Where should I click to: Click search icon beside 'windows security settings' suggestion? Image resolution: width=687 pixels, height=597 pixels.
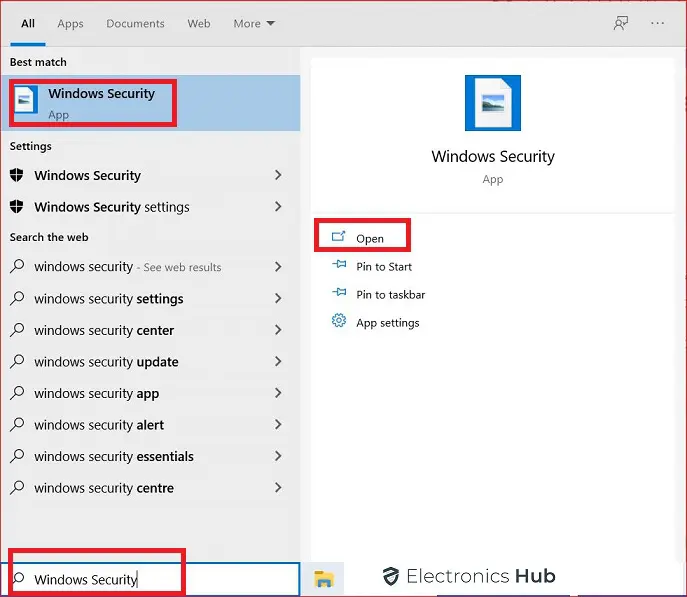tap(17, 298)
